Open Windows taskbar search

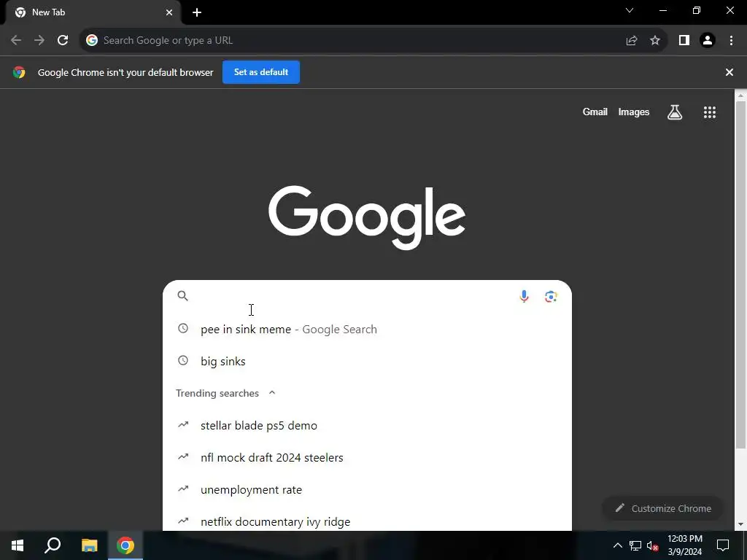point(53,545)
